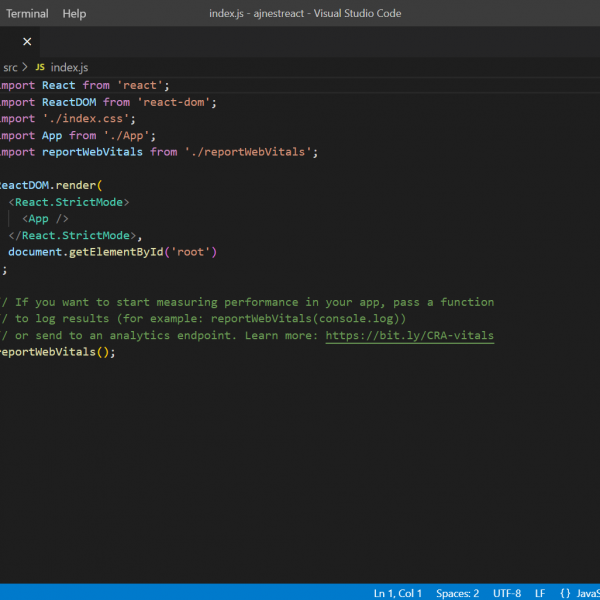Click the JS file icon in breadcrumb
This screenshot has width=600, height=600.
click(40, 67)
